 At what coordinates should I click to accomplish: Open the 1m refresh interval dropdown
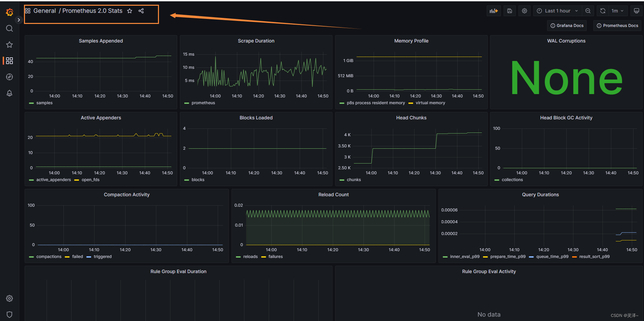click(618, 11)
